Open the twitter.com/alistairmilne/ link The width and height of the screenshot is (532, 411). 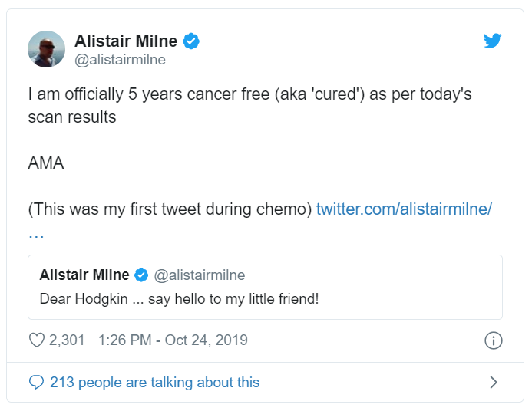[x=404, y=209]
